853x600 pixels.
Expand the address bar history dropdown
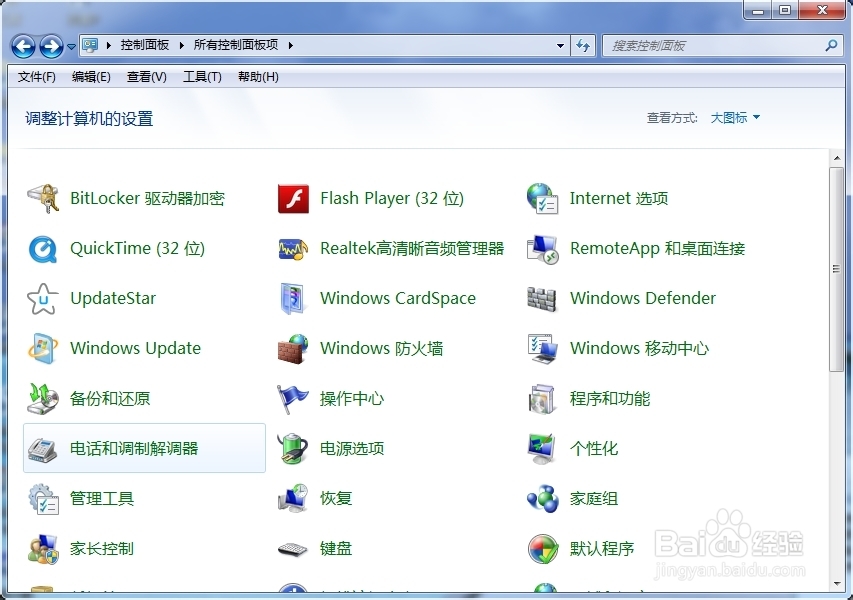560,46
